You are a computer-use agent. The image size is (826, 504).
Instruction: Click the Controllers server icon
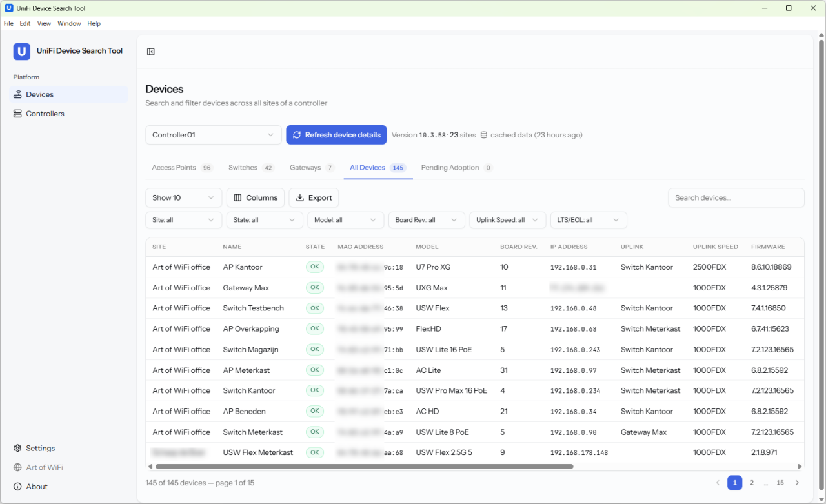tap(18, 114)
